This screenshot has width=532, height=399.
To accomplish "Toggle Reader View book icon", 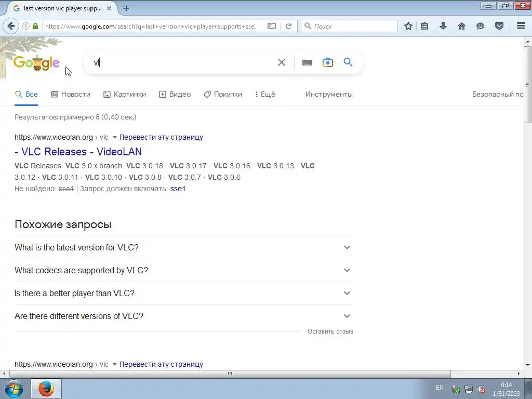I will pyautogui.click(x=271, y=26).
